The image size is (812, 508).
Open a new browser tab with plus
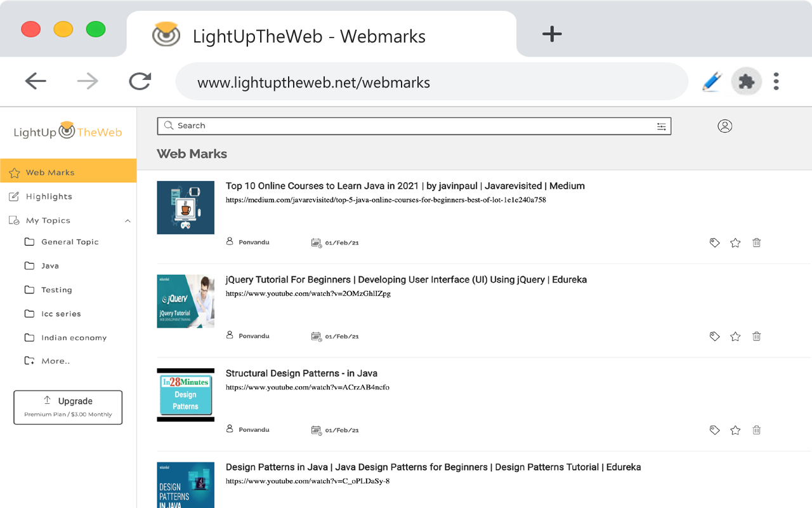tap(552, 34)
